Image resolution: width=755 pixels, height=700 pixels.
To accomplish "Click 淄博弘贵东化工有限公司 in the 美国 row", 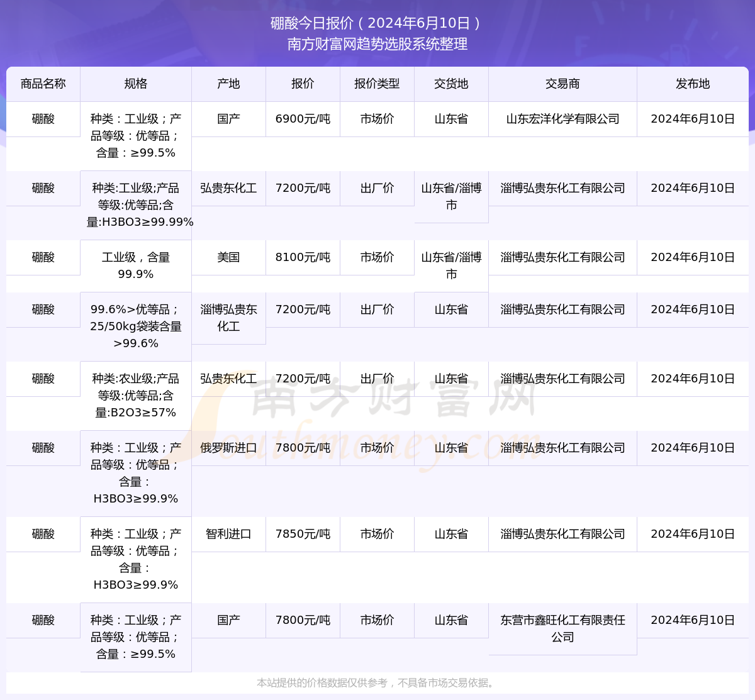I will (562, 257).
